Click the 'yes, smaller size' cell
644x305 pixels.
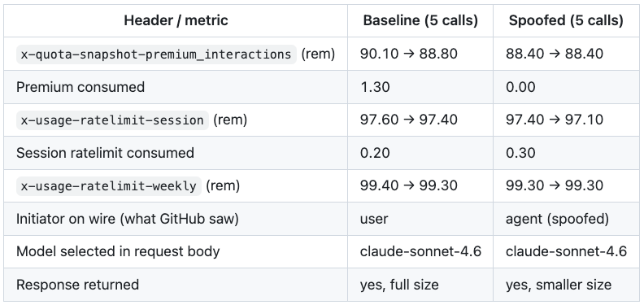(x=559, y=285)
